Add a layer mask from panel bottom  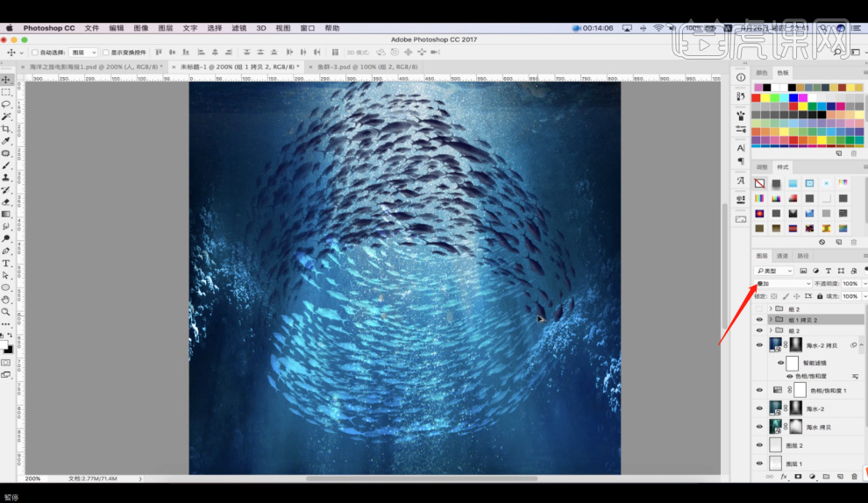[798, 477]
